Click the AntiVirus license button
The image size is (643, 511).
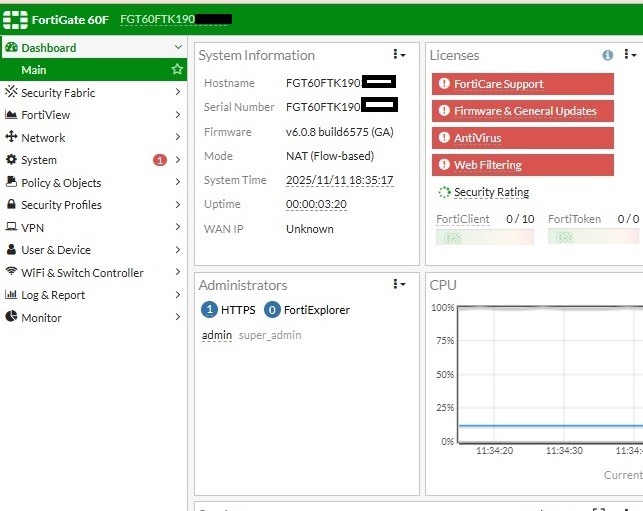pyautogui.click(x=523, y=138)
